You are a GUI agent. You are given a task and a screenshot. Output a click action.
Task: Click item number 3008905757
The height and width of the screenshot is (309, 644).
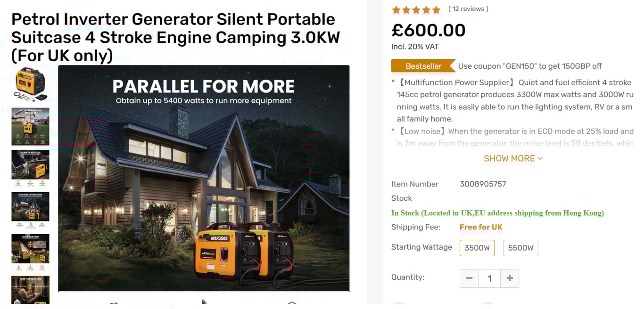pyautogui.click(x=483, y=184)
